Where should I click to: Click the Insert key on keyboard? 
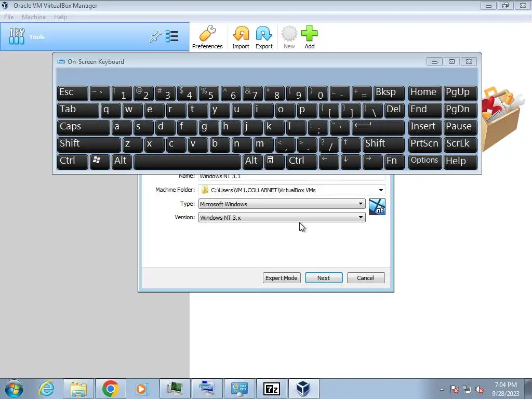click(x=425, y=128)
